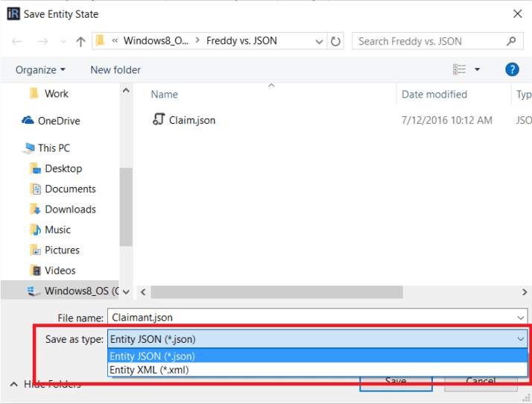Open the File name history dropdown
Viewport: 532px width, 404px height.
coord(519,318)
